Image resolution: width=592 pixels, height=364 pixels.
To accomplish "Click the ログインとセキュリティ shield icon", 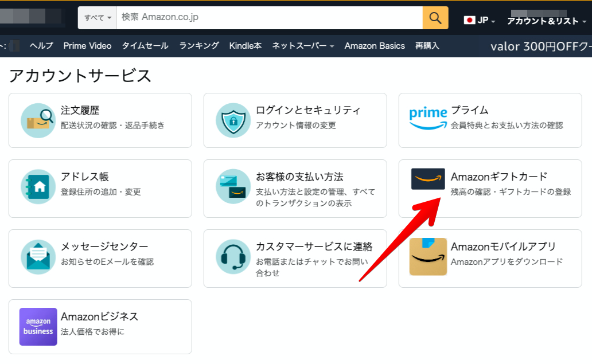I will (x=233, y=120).
